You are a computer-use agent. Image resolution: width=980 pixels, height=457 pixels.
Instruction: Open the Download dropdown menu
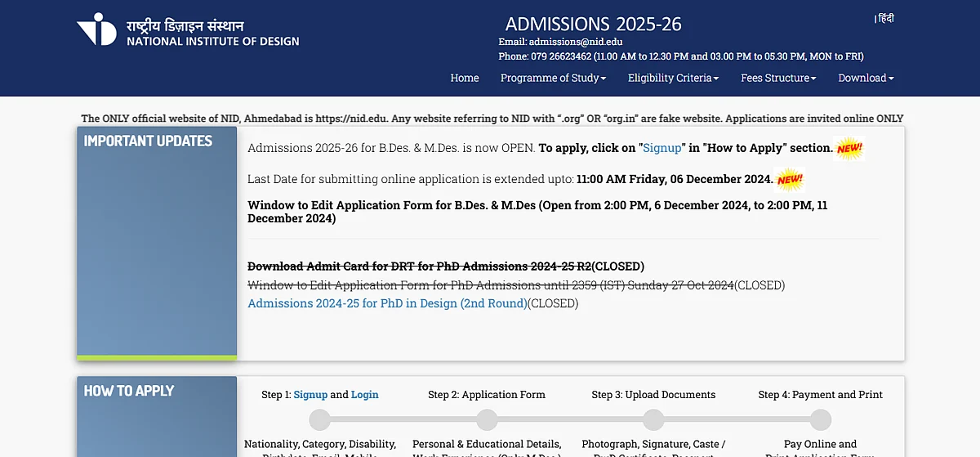click(x=866, y=78)
